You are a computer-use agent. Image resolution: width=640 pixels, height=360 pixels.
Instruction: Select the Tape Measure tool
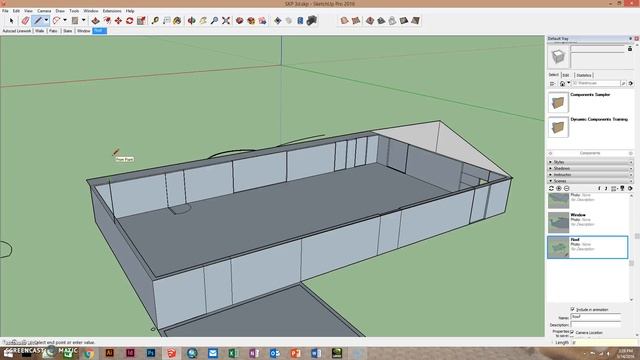[x=155, y=20]
